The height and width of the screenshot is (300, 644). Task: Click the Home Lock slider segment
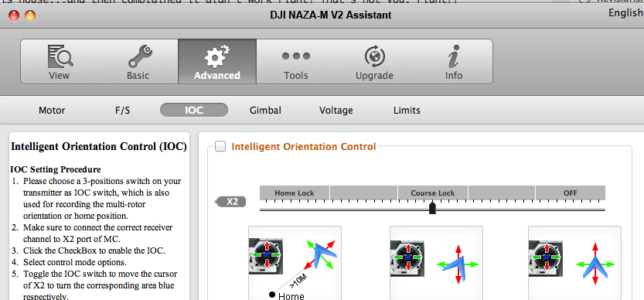[295, 193]
